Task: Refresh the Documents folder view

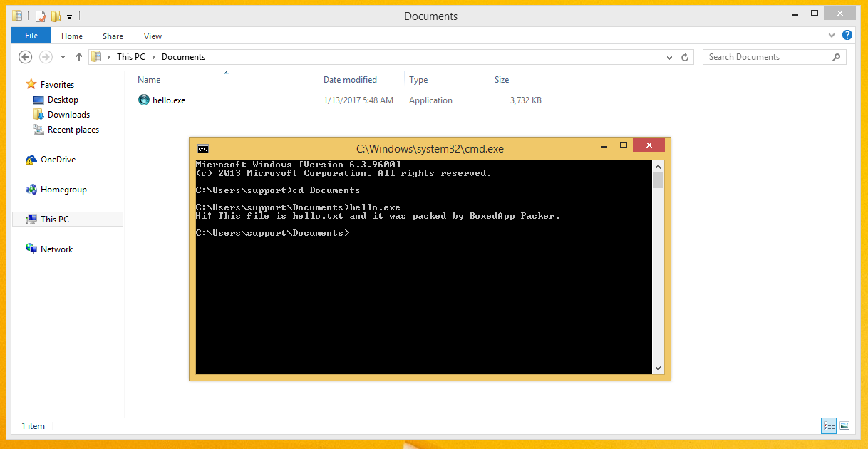Action: [x=685, y=57]
